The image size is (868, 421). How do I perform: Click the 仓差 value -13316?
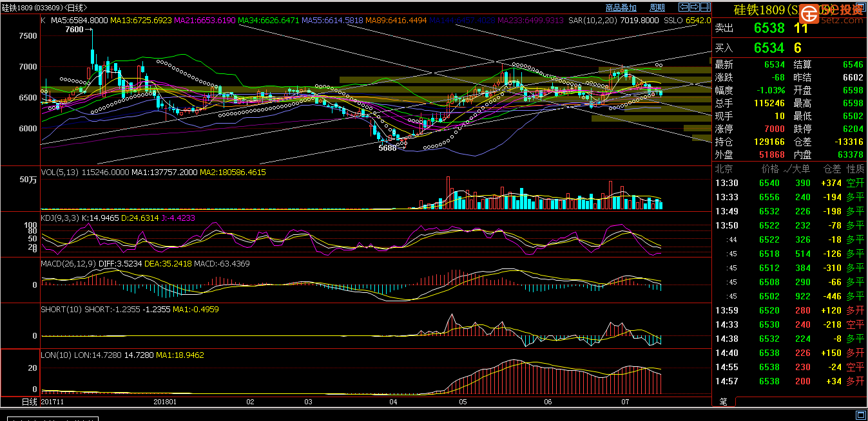pyautogui.click(x=849, y=142)
